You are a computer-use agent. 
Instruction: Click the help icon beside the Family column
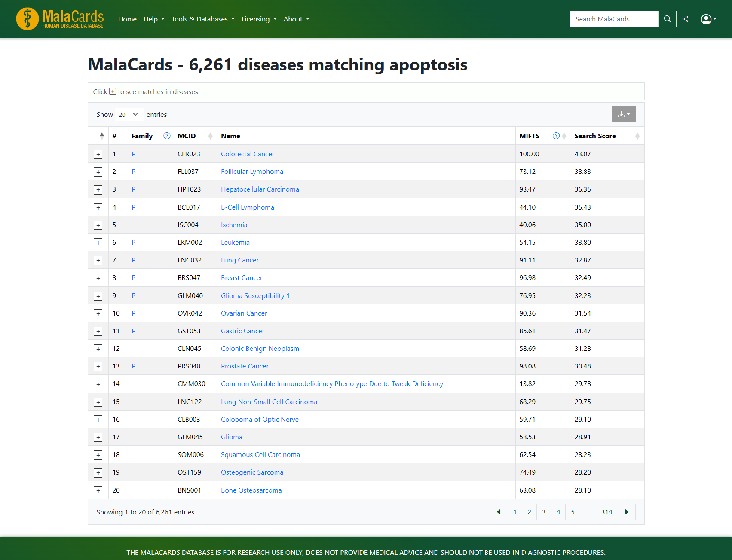coord(167,136)
